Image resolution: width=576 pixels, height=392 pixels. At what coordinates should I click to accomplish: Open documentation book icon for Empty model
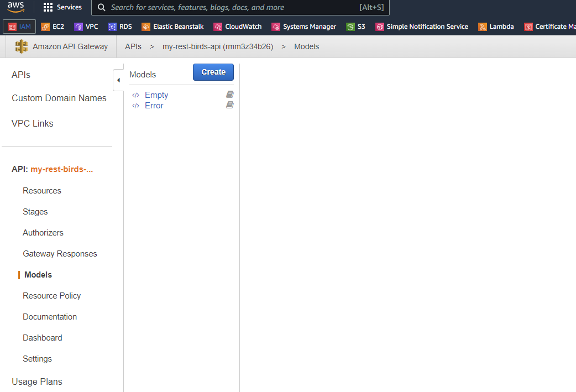(230, 95)
